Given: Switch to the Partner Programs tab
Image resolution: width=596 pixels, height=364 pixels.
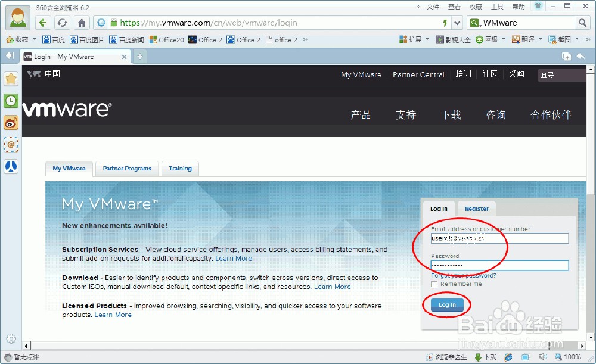Looking at the screenshot, I should tap(126, 169).
